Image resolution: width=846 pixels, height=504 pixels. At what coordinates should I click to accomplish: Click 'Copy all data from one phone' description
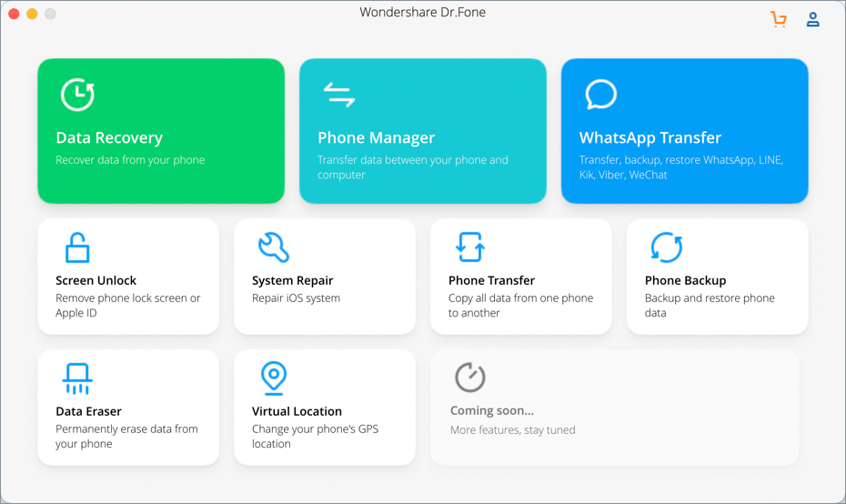pyautogui.click(x=520, y=306)
